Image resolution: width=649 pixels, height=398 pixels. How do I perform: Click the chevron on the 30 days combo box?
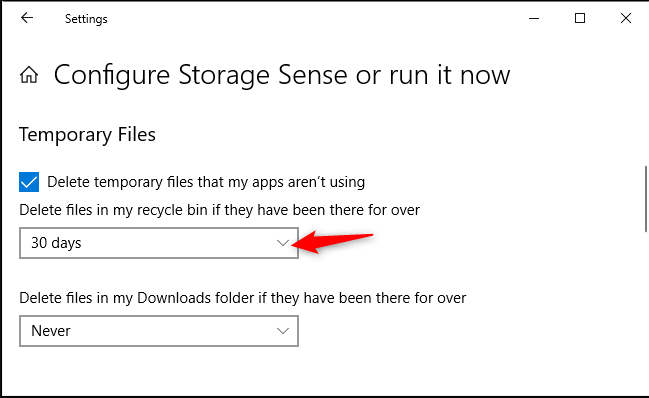coord(283,243)
